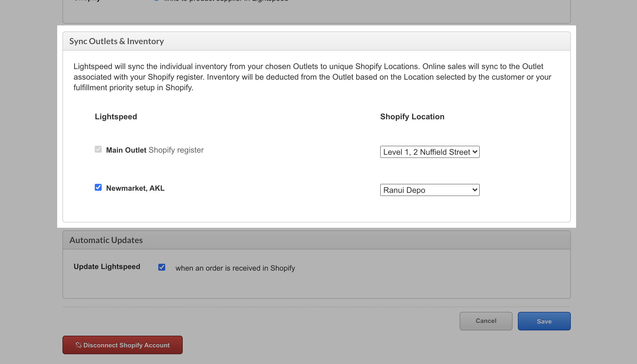Viewport: 637px width, 364px height.
Task: Click the Sync Outlets & Inventory header
Action: point(116,41)
